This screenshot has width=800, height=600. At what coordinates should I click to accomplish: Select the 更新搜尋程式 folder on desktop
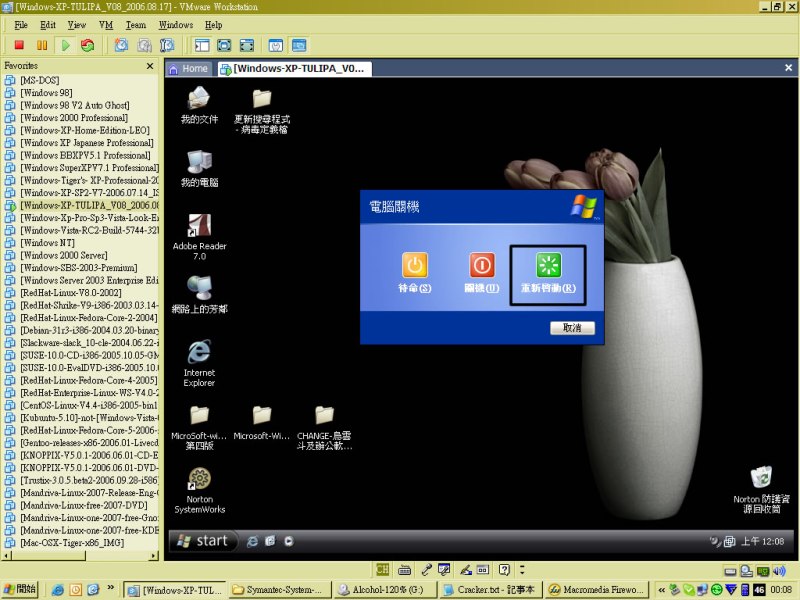(x=262, y=111)
